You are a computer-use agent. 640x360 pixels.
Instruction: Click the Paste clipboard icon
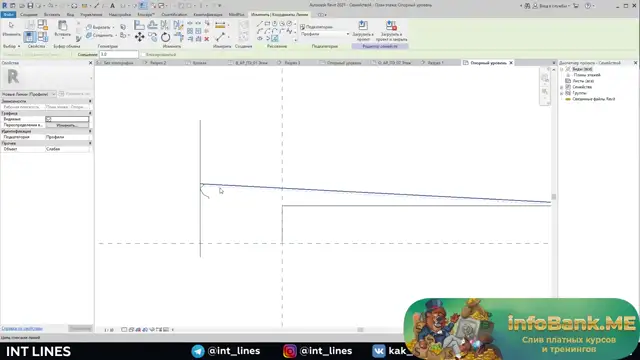(62, 29)
